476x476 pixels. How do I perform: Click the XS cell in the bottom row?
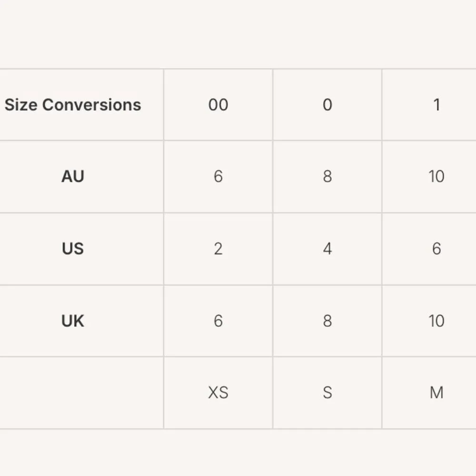pyautogui.click(x=218, y=393)
